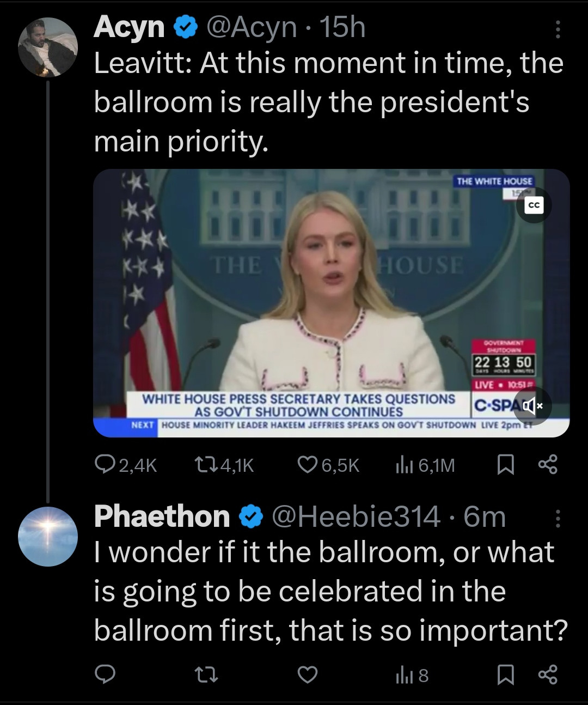Share Acyn's tweet
This screenshot has width=588, height=705.
547,465
